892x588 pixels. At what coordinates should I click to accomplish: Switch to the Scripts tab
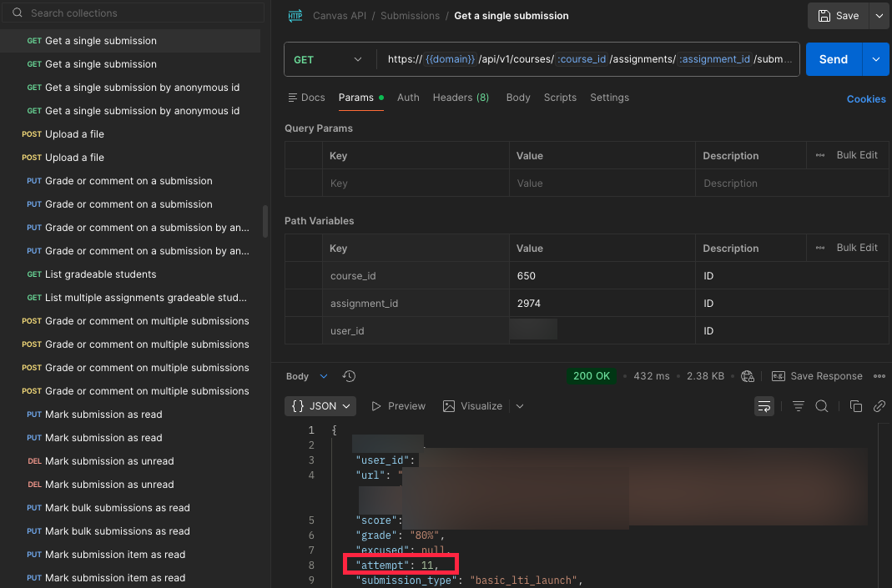[x=560, y=98]
